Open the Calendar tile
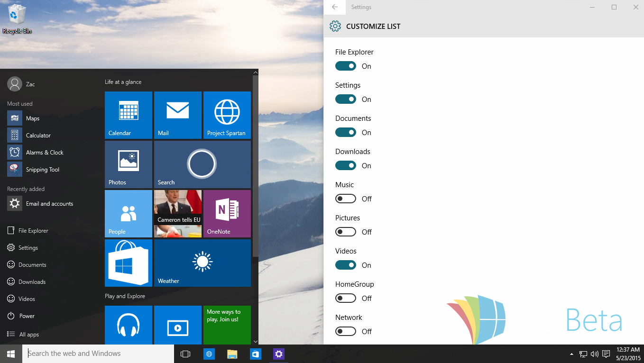644x363 pixels. [x=129, y=115]
